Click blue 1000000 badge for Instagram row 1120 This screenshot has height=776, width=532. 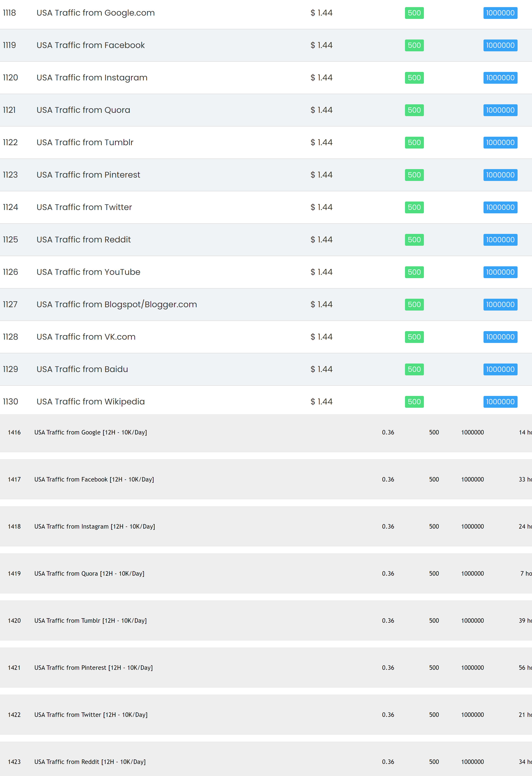tap(500, 78)
